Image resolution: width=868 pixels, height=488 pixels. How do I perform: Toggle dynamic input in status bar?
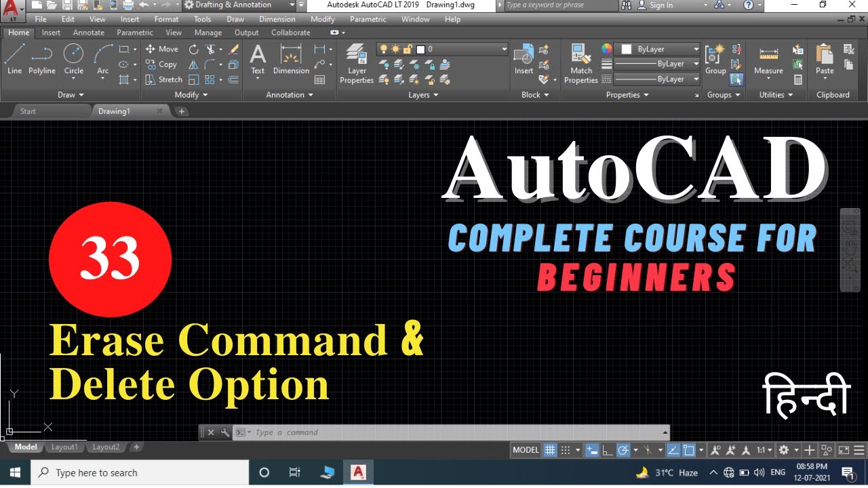(592, 450)
